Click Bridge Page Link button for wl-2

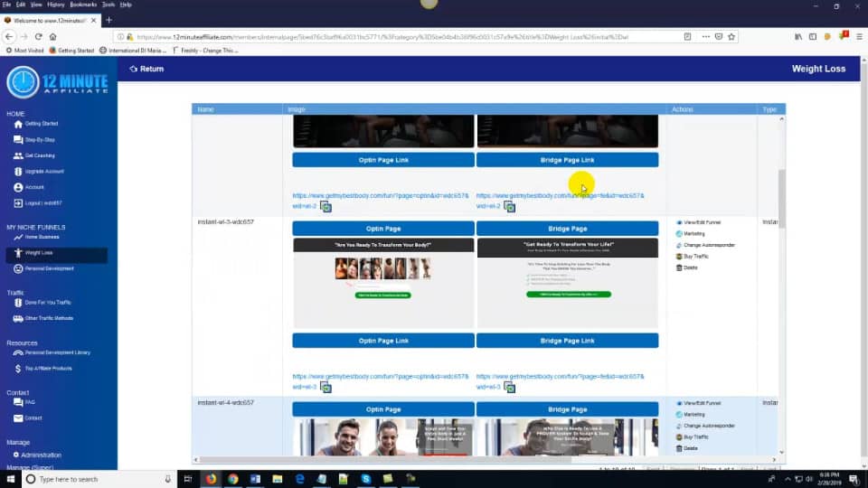(x=568, y=160)
